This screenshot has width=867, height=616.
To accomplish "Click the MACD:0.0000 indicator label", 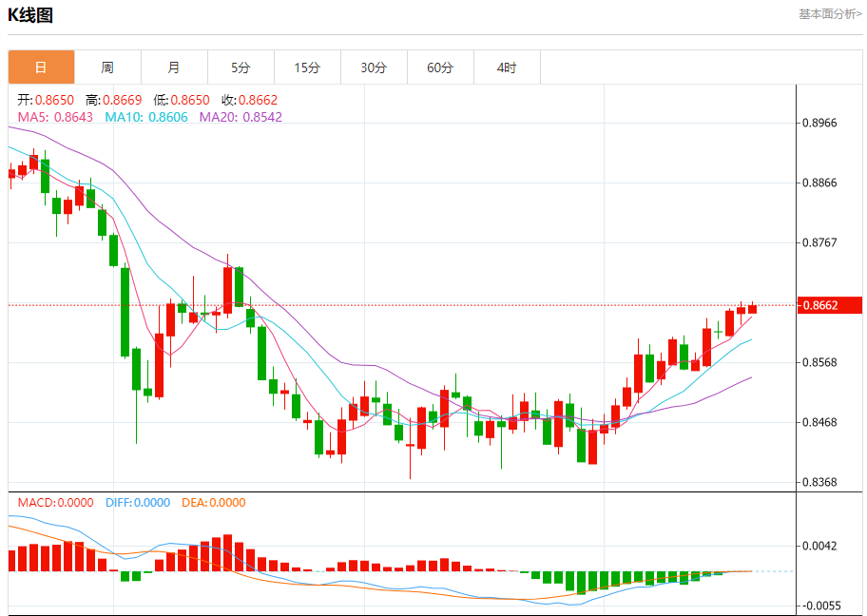I will pos(56,503).
